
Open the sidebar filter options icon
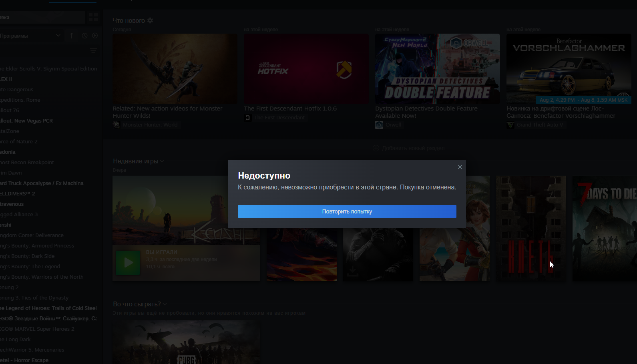coord(93,51)
